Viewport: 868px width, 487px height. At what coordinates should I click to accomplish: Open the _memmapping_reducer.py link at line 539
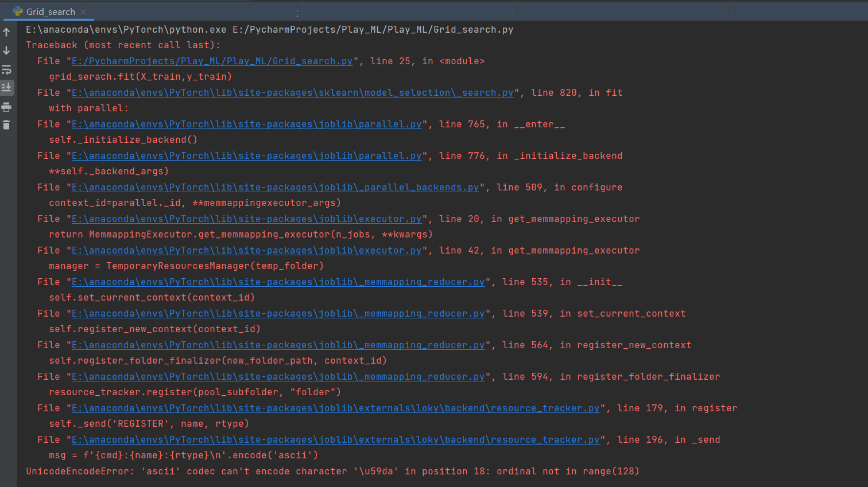pos(278,314)
